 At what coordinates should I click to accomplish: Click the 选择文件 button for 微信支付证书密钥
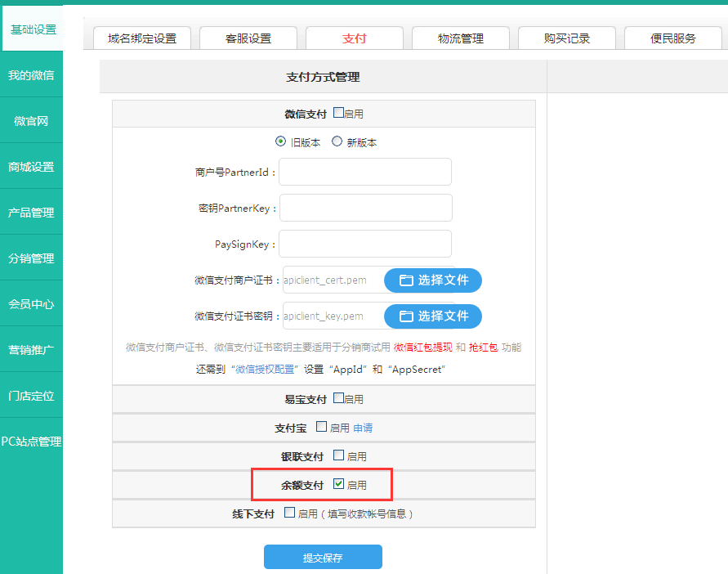(x=433, y=316)
